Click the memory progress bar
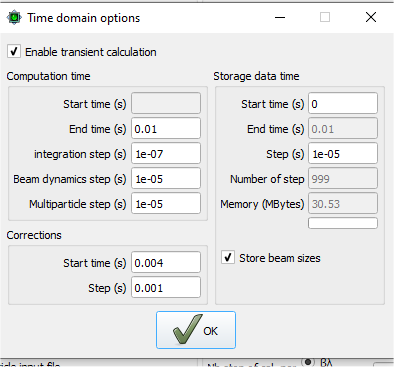This screenshot has height=367, width=394. tap(343, 223)
